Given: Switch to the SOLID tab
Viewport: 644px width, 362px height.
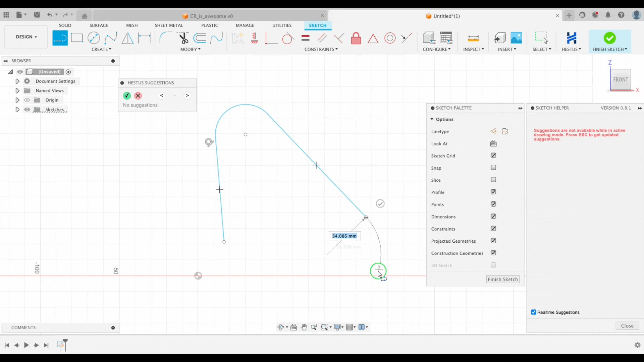Looking at the screenshot, I should 65,25.
